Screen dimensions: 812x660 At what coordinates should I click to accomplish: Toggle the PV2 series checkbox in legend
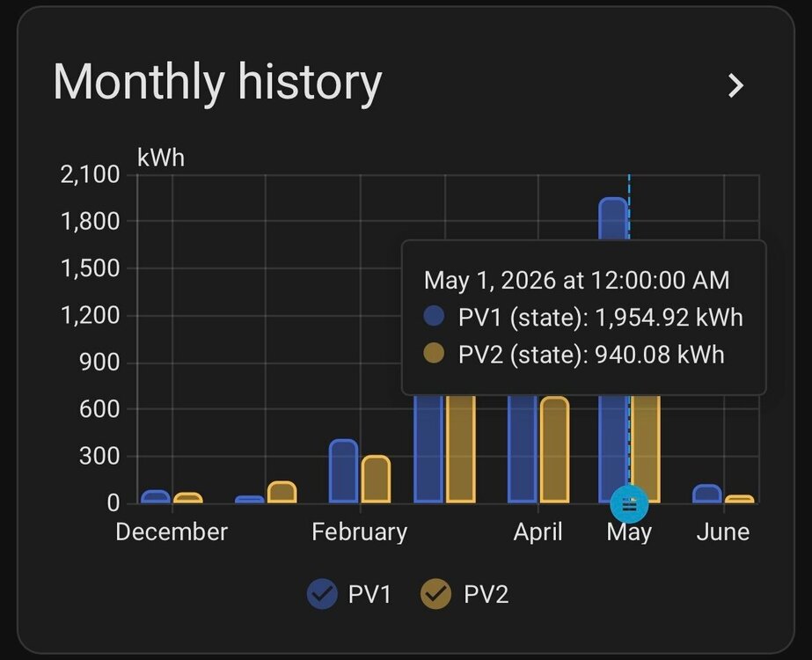[x=436, y=594]
